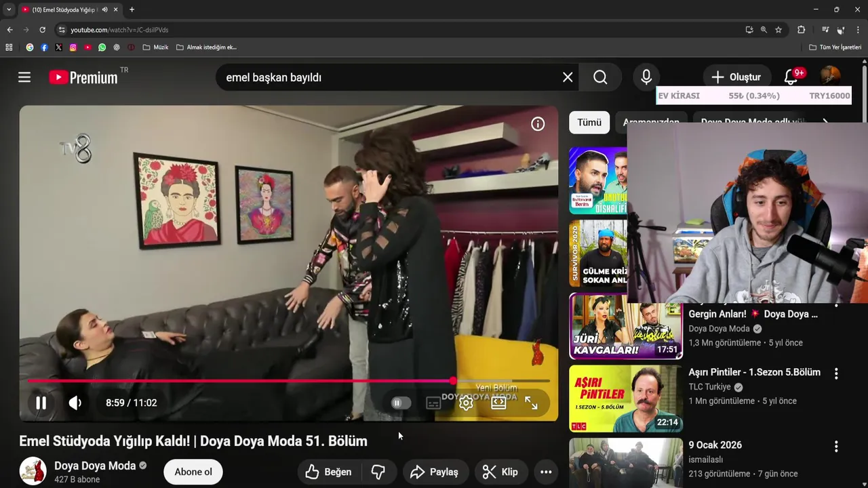The height and width of the screenshot is (488, 868).
Task: Open the YouTube hamburger guide menu
Action: (x=24, y=77)
